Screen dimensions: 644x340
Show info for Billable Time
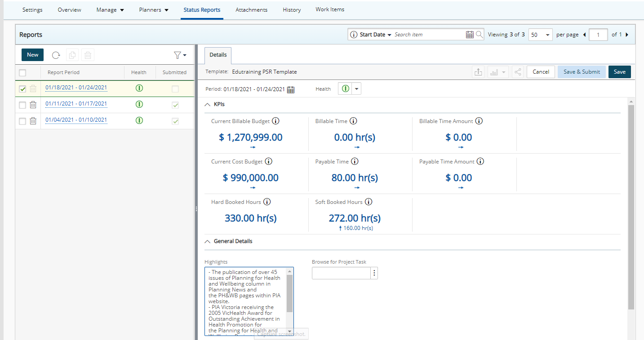(353, 121)
